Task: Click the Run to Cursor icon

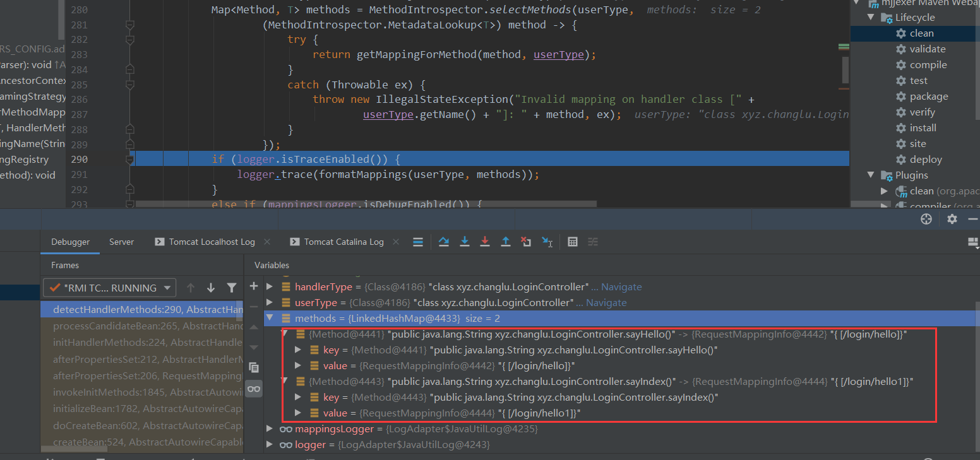Action: [547, 242]
